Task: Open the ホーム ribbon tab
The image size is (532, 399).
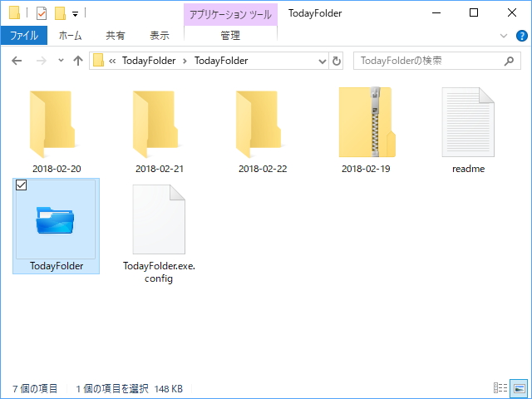Action: pyautogui.click(x=70, y=35)
